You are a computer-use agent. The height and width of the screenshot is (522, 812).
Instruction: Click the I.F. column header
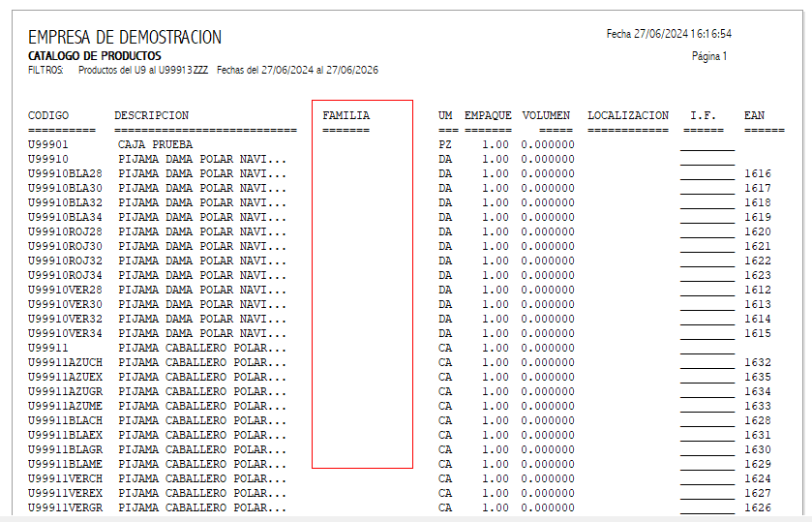click(x=704, y=115)
